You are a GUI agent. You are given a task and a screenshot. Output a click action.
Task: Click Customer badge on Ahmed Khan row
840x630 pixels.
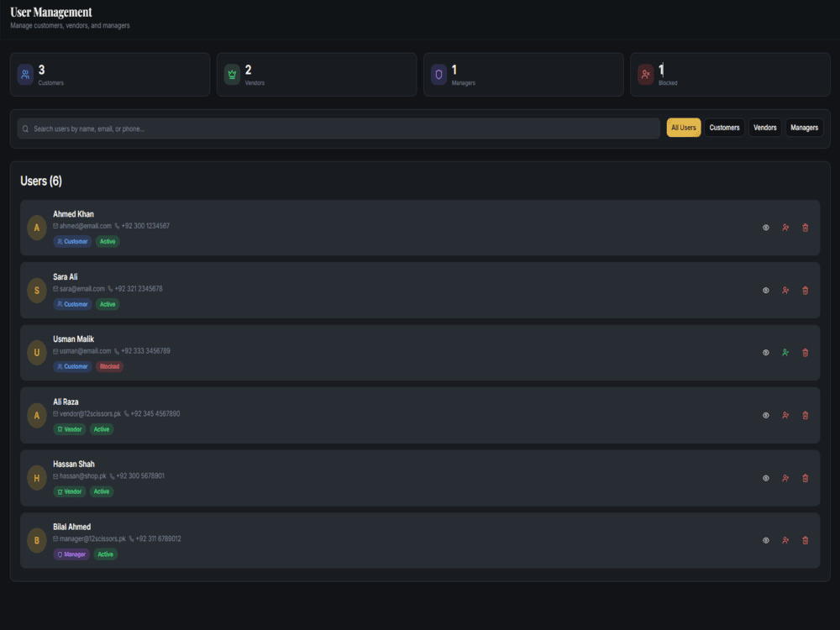72,242
